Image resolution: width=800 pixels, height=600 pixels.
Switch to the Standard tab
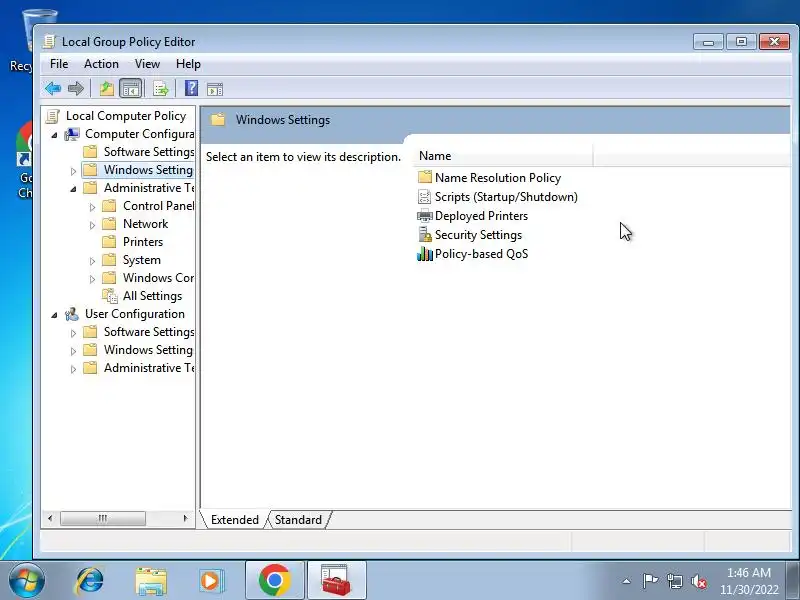click(298, 520)
